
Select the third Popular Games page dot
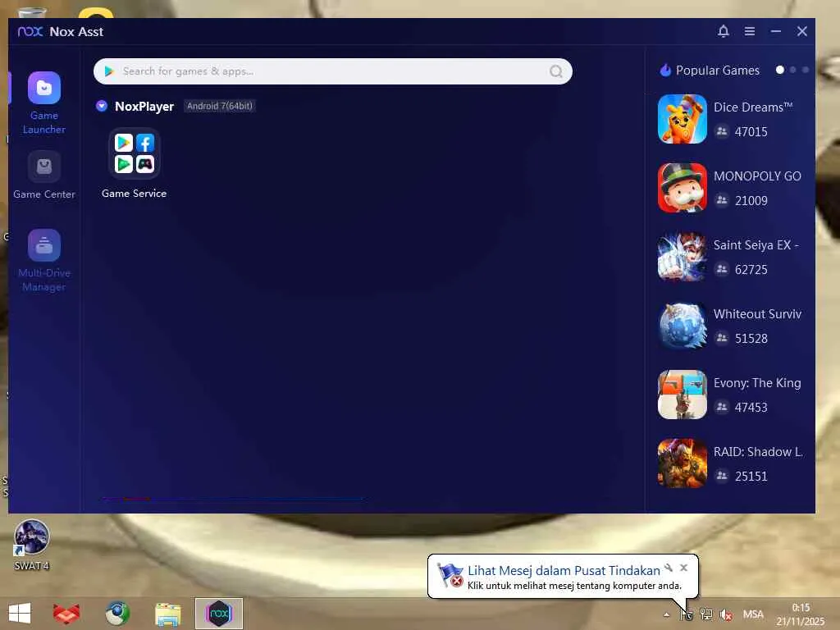coord(806,70)
